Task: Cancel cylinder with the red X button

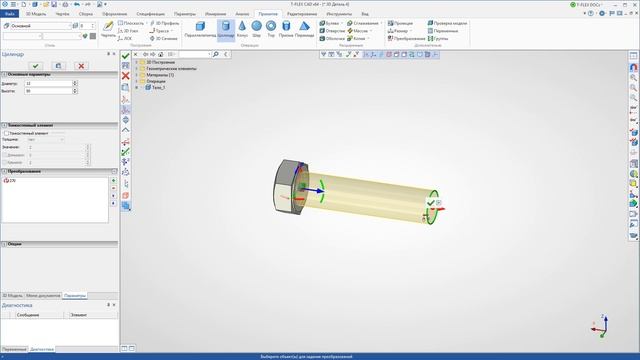Action: (x=81, y=66)
